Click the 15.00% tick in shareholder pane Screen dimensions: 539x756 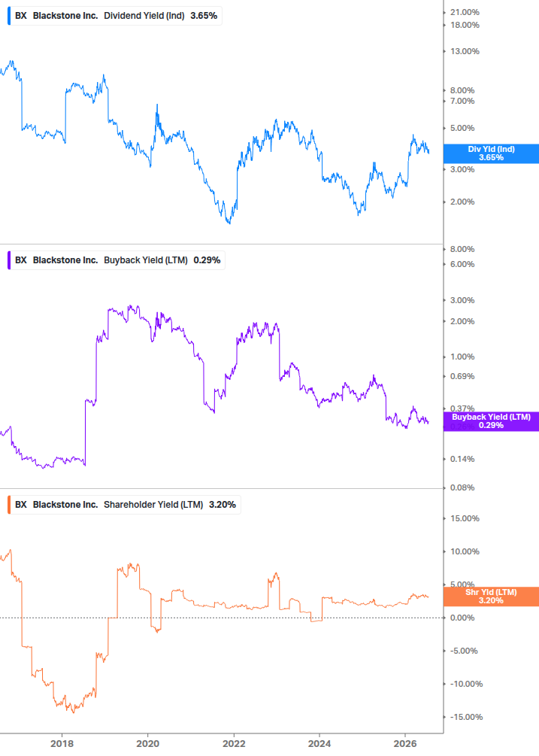coord(465,519)
